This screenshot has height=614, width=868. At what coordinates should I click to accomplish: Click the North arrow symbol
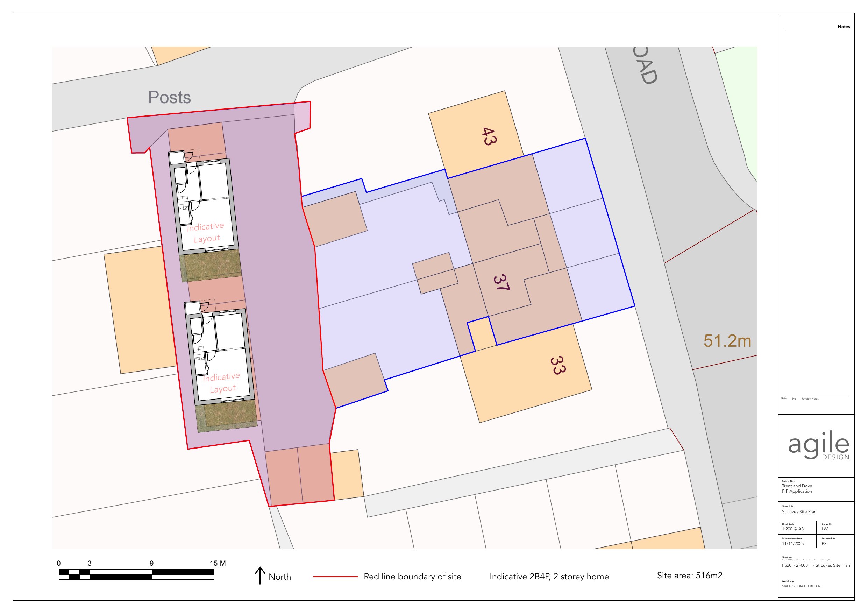pos(260,576)
